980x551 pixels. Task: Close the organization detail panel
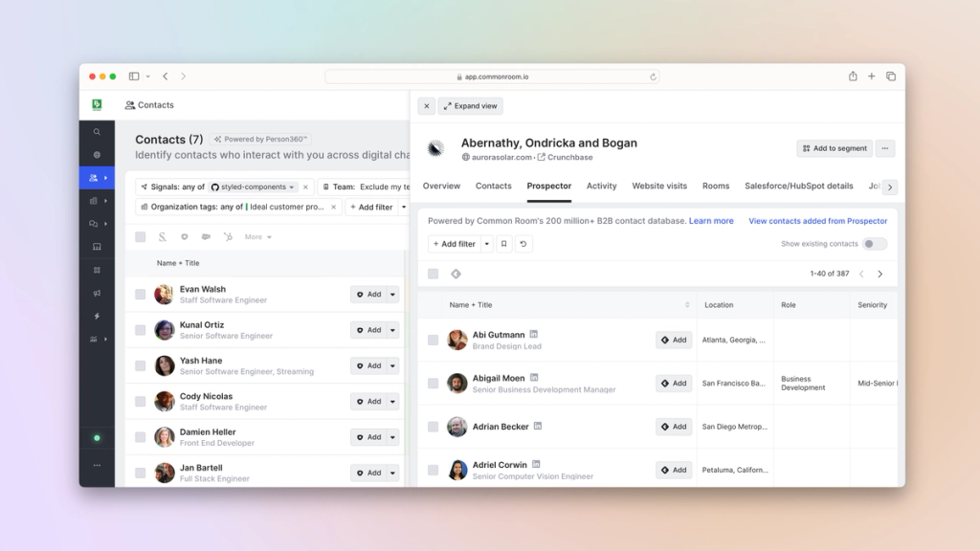pos(426,106)
